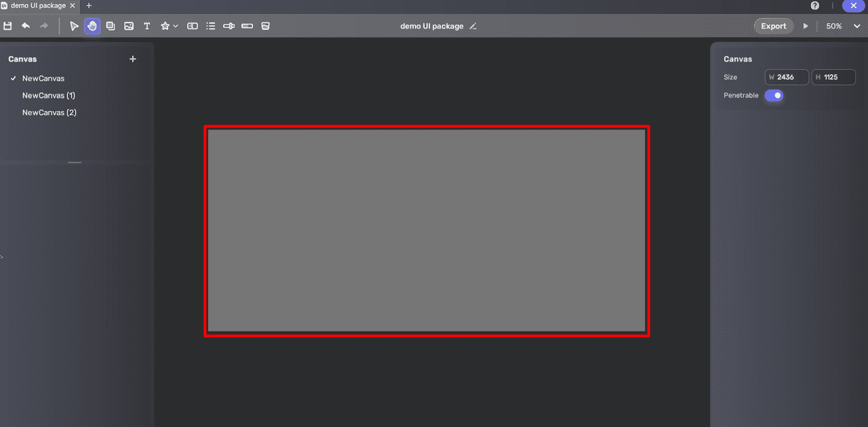Toggle the Penetrable switch off
The image size is (868, 427).
tap(774, 96)
